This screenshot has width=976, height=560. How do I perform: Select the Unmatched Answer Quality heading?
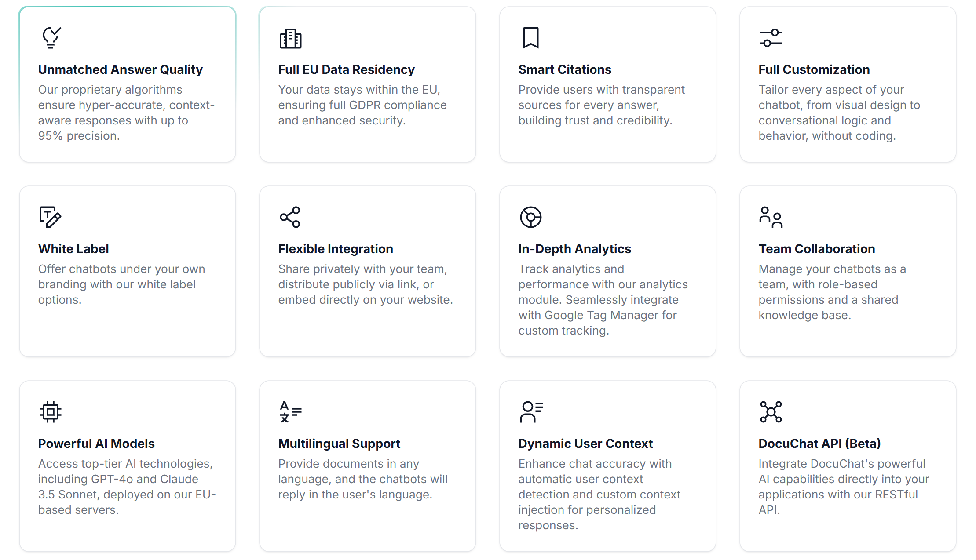[x=120, y=69]
